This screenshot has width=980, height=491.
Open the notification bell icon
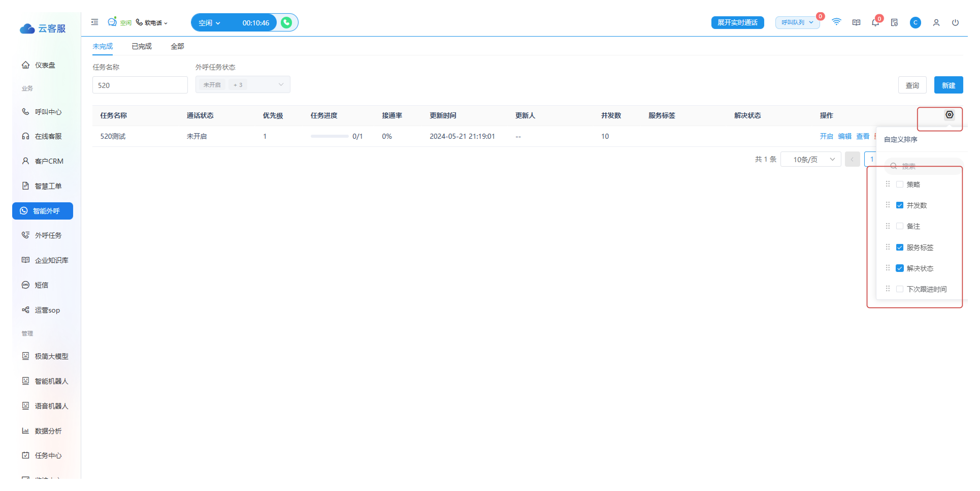(875, 23)
